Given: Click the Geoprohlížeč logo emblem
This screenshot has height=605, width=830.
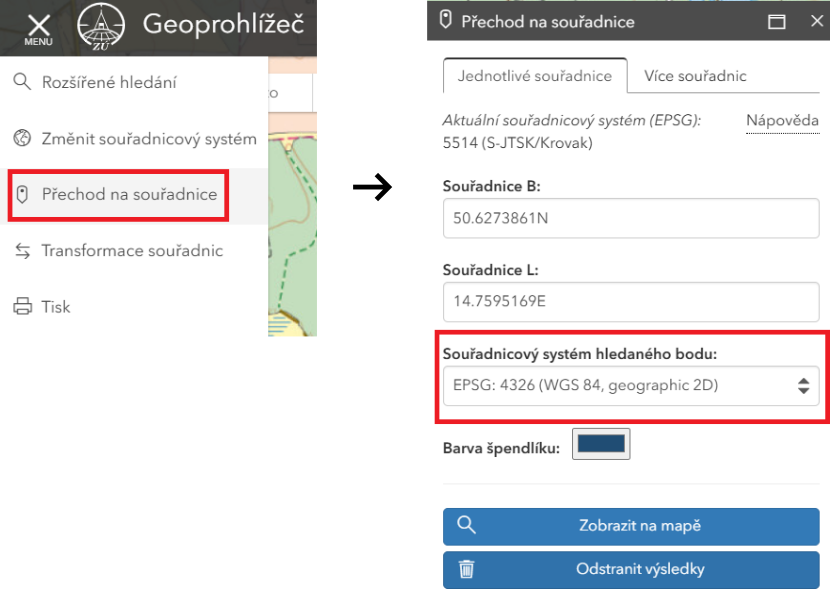Looking at the screenshot, I should [99, 25].
